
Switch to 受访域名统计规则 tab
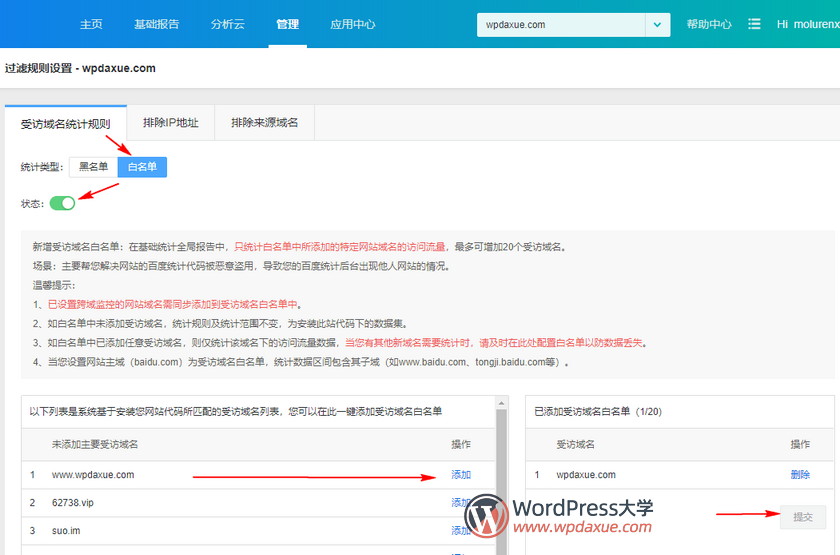click(65, 124)
